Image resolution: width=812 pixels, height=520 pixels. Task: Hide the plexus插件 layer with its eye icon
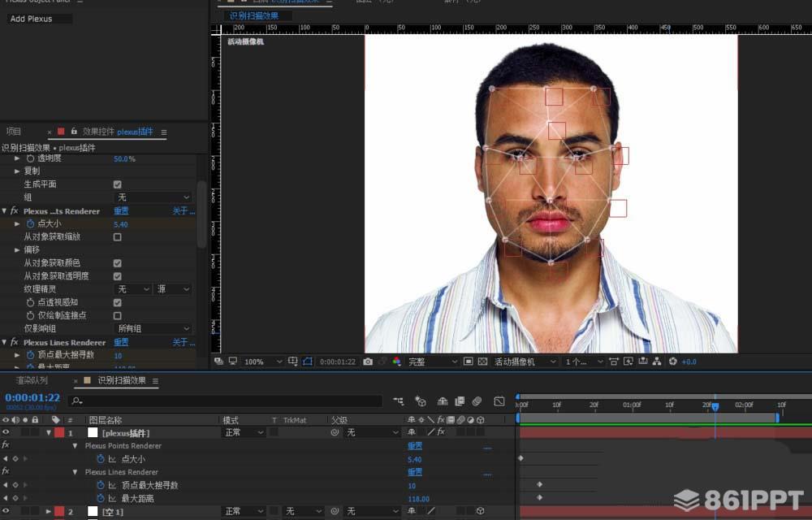click(x=6, y=432)
